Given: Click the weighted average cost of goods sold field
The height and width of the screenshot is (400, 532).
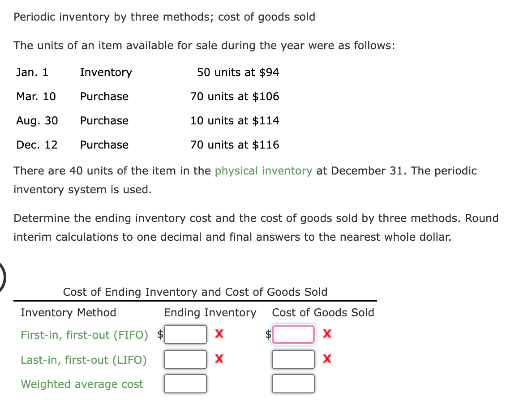Looking at the screenshot, I should point(293,383).
